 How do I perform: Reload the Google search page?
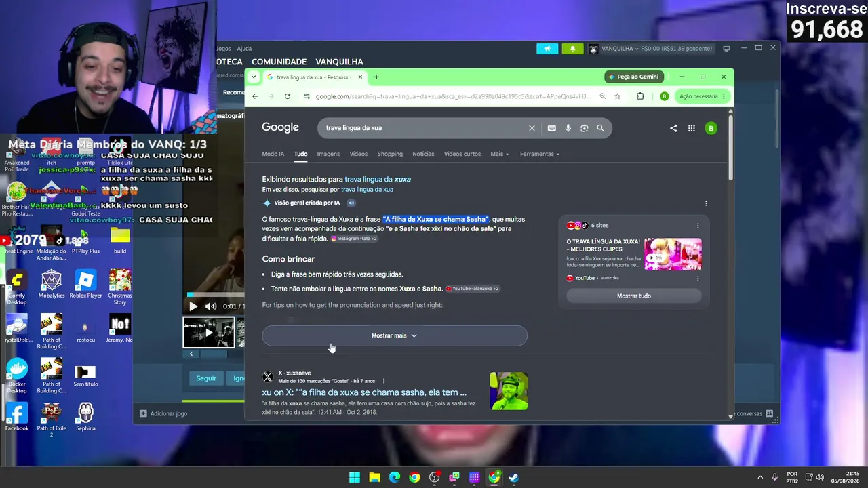coord(288,96)
